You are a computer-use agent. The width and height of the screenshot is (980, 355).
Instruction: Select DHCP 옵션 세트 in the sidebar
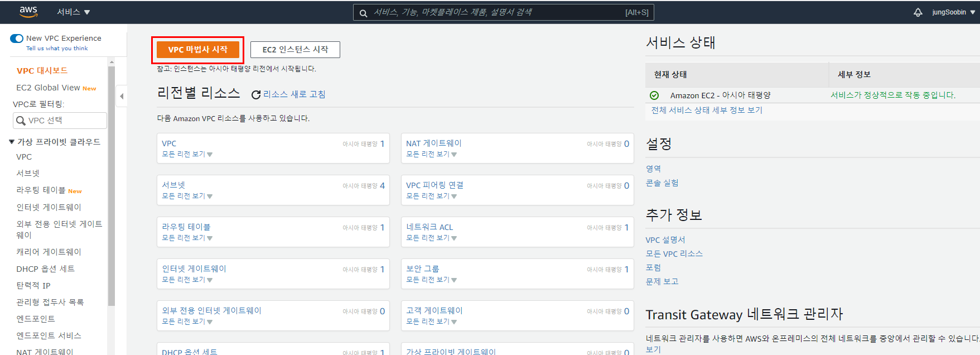[45, 268]
